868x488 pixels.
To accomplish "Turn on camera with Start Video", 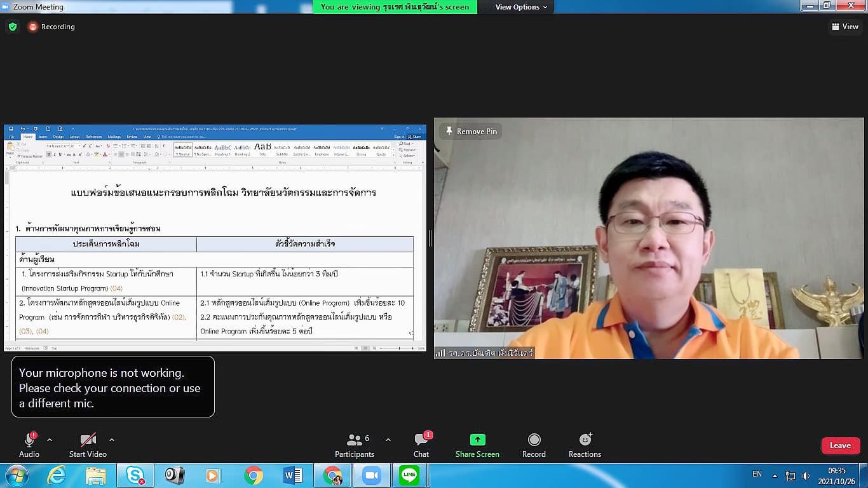I will tap(88, 440).
